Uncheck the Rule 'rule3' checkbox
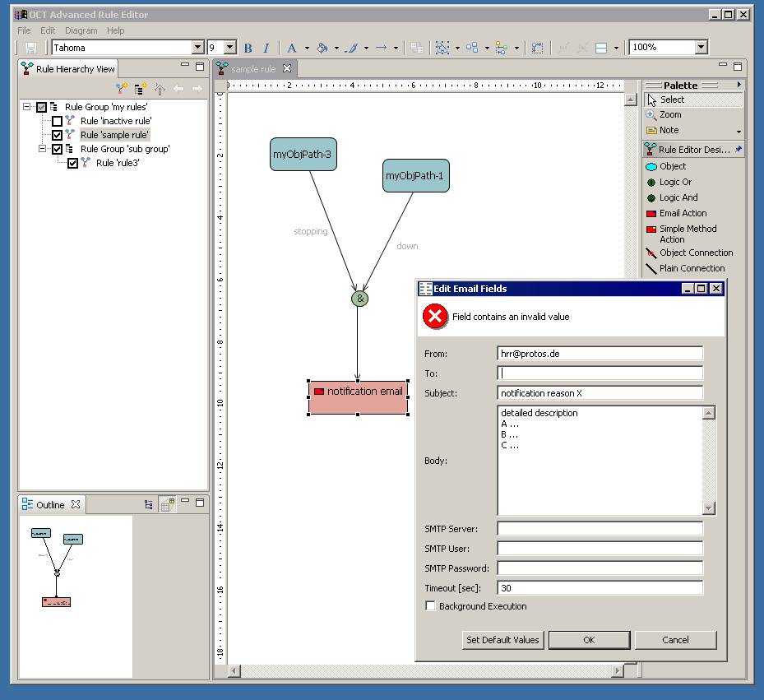Viewport: 764px width, 700px height. tap(72, 164)
